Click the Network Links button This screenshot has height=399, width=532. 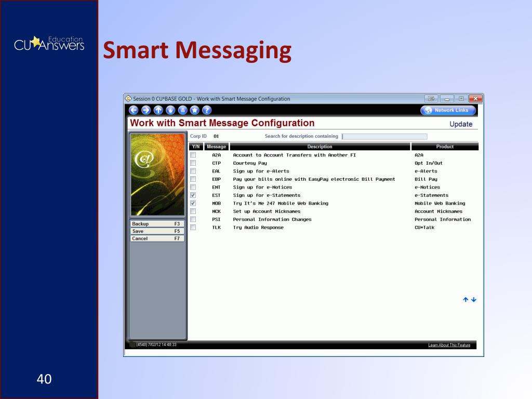[448, 110]
